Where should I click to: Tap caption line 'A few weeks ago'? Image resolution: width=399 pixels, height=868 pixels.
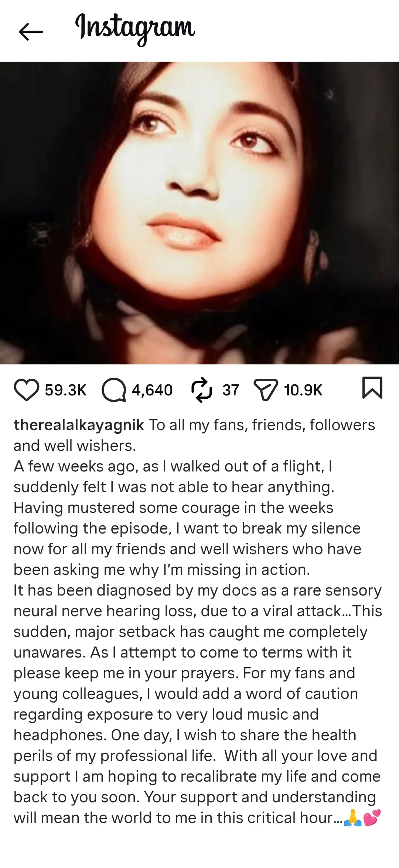click(x=173, y=467)
